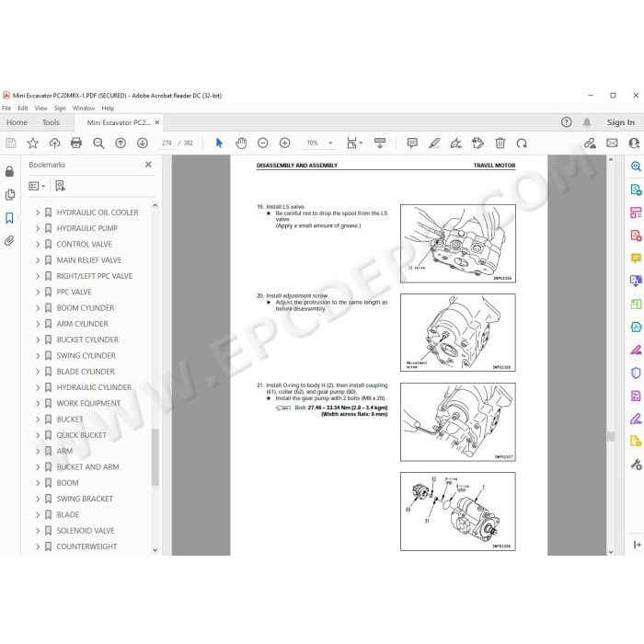Switch to the Tools tab
This screenshot has height=644, width=644.
(51, 122)
